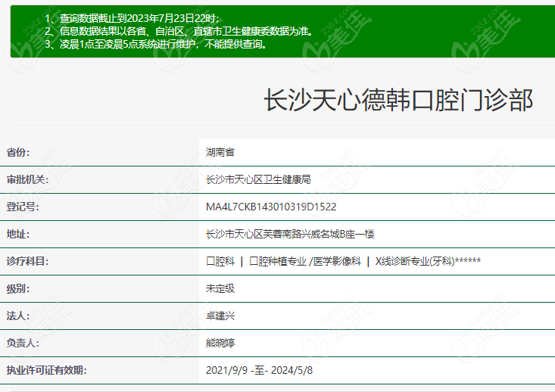This screenshot has width=555, height=392.
Task: Click the value 湖南省
Action: pyautogui.click(x=220, y=152)
